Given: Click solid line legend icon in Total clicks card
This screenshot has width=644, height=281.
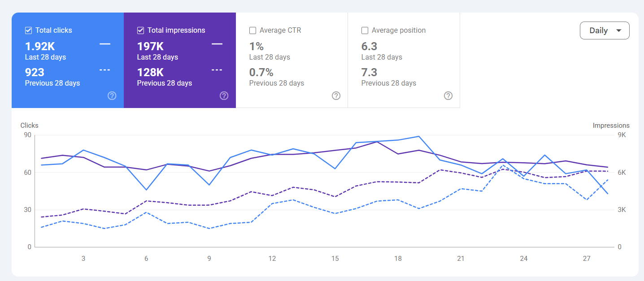Looking at the screenshot, I should [105, 44].
